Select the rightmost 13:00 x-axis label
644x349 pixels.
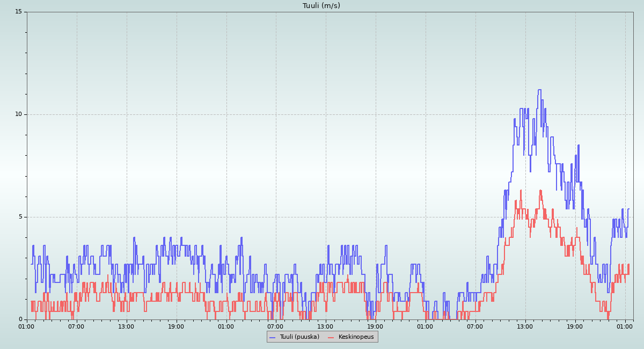click(x=525, y=326)
